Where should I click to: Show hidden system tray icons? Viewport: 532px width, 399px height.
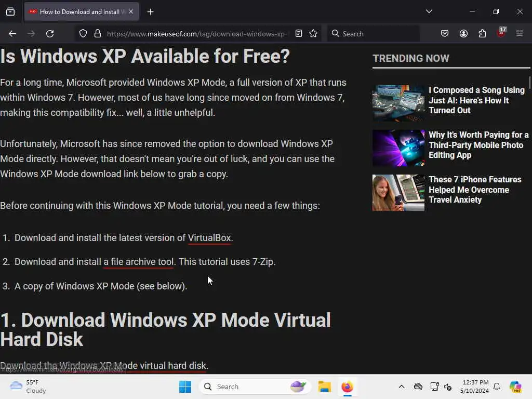click(x=402, y=387)
